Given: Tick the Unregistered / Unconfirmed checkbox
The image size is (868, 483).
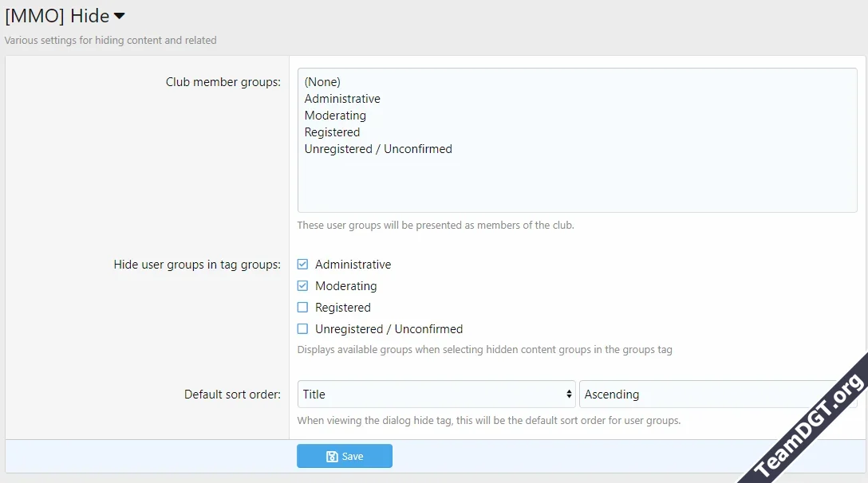Looking at the screenshot, I should 302,329.
